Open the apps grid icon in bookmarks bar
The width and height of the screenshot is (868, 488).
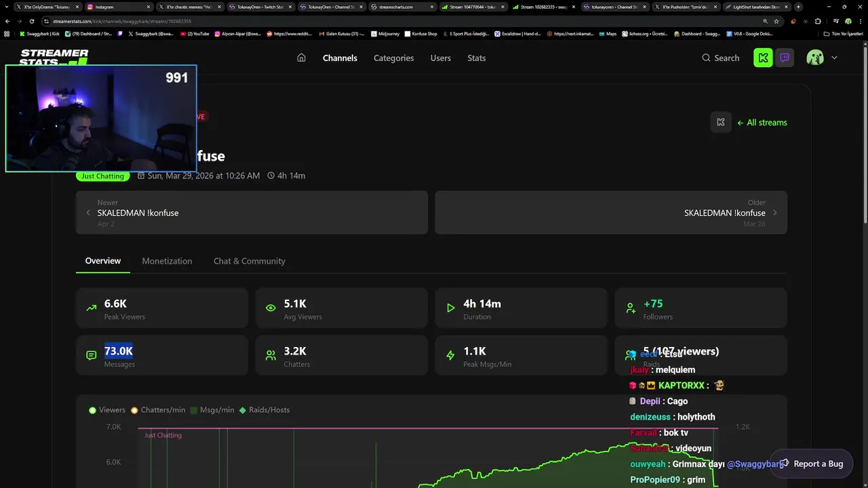click(x=7, y=33)
